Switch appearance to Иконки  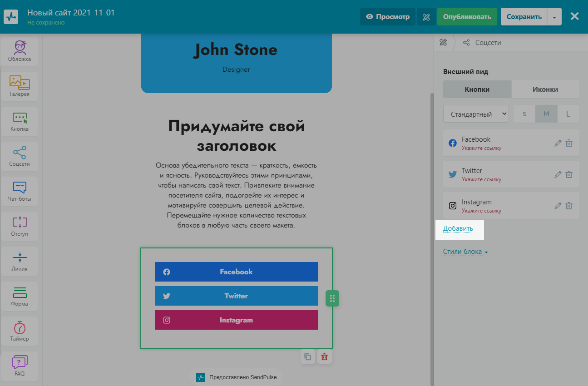pyautogui.click(x=545, y=89)
